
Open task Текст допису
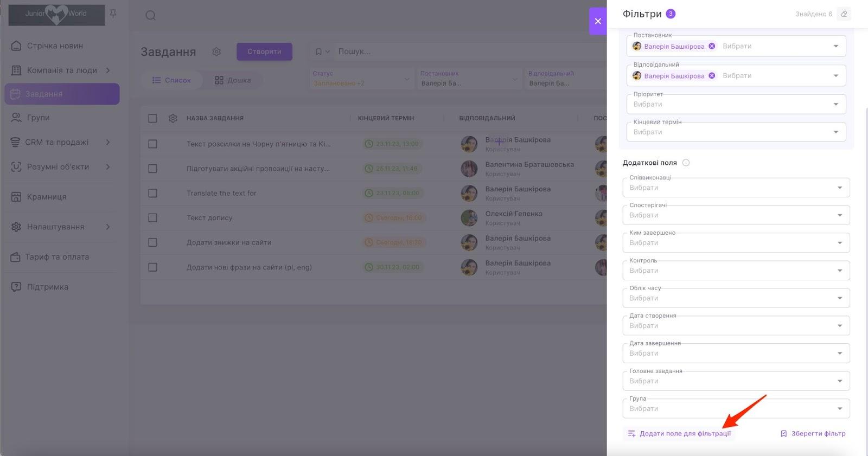(209, 218)
